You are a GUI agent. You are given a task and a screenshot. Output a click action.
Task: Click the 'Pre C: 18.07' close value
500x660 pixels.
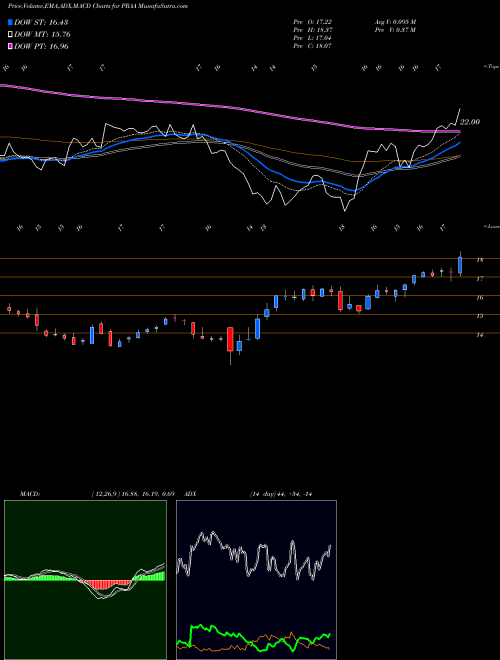[x=312, y=46]
